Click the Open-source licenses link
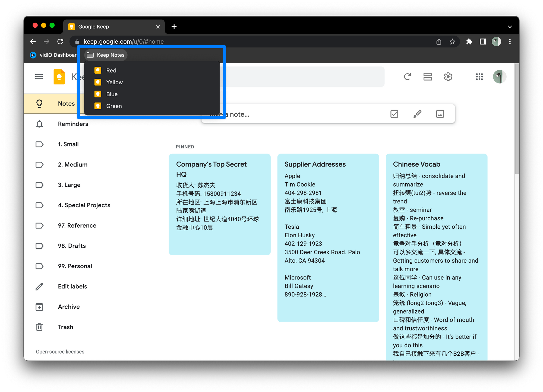Viewport: 543px width, 392px height. 60,352
